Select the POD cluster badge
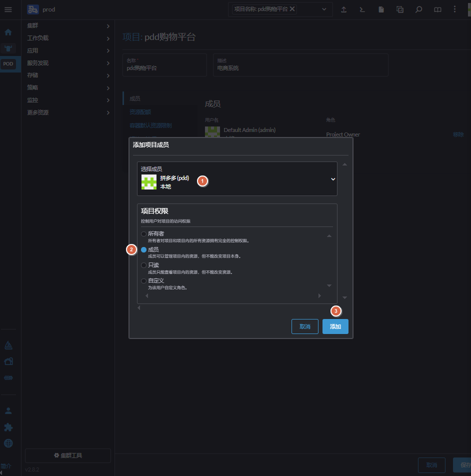Screen dimensions: 471x476 pos(8,64)
